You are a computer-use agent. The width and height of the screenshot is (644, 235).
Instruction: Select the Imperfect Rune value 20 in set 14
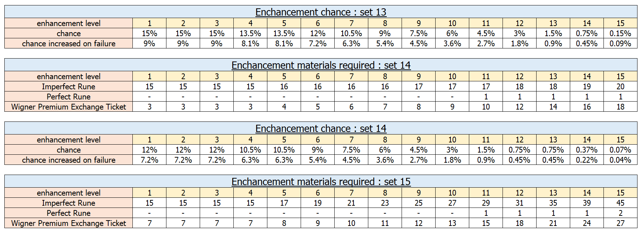click(x=620, y=86)
